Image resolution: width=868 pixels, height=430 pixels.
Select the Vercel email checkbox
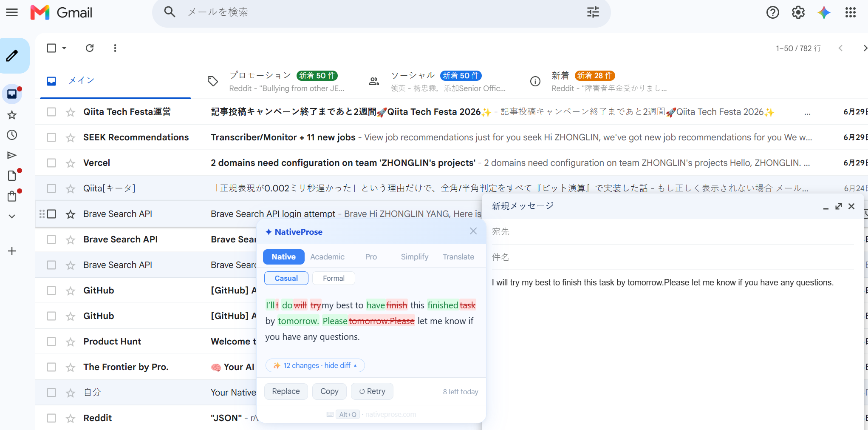click(51, 163)
